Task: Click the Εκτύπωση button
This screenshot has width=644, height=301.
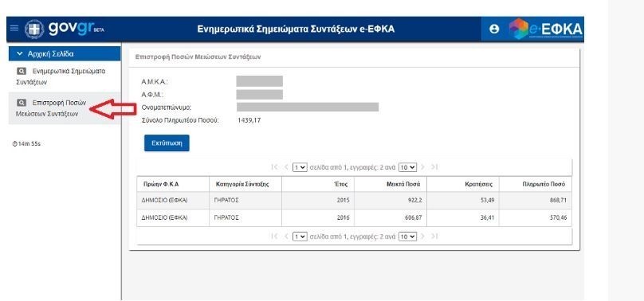Action: [167, 143]
